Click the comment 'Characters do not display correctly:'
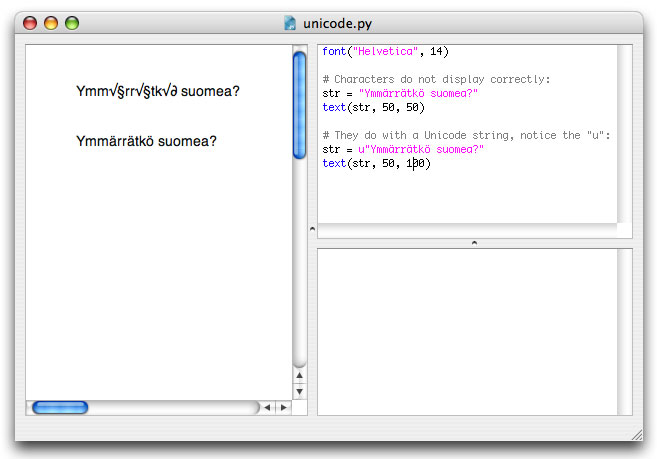658x459 pixels. point(436,79)
